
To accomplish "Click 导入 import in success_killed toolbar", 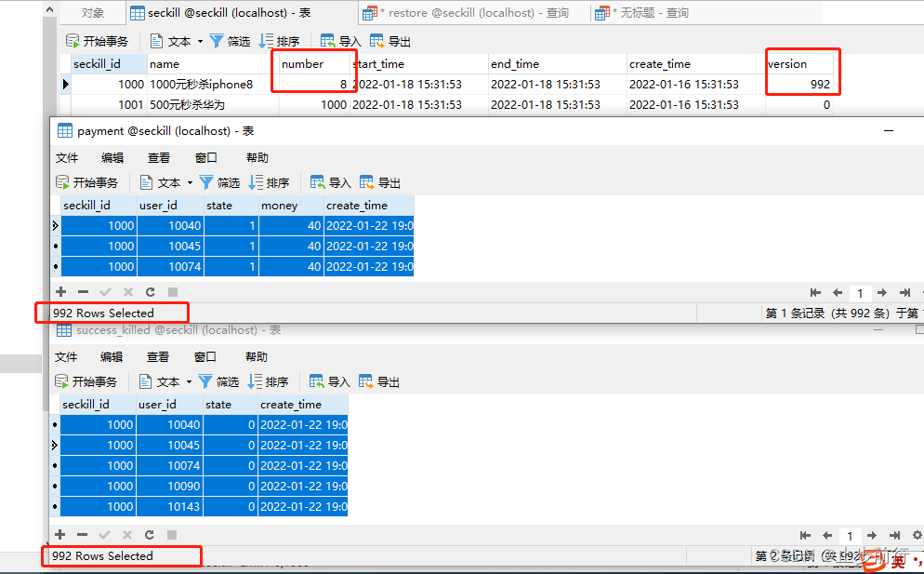I will click(x=329, y=381).
